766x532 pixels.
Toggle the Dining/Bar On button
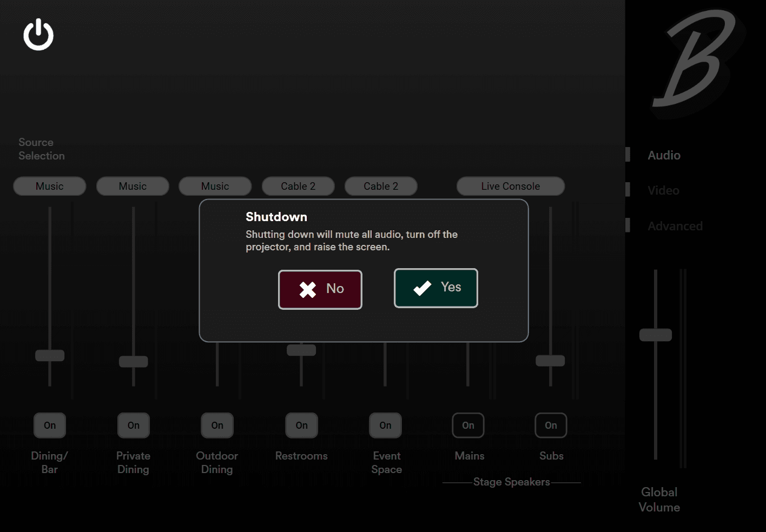click(50, 425)
